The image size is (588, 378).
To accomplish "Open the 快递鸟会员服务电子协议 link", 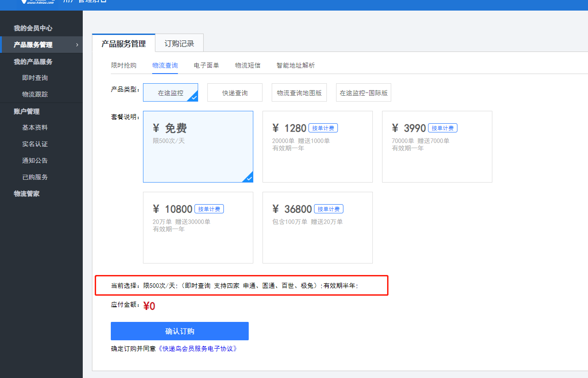I will pos(198,349).
